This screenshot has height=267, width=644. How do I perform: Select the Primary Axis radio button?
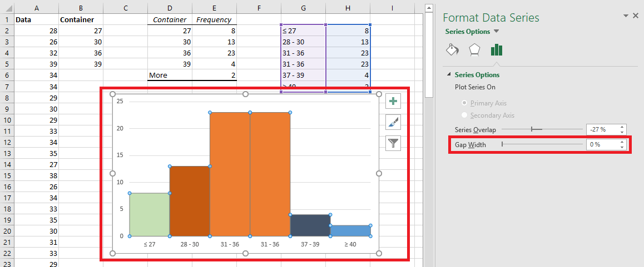[464, 103]
